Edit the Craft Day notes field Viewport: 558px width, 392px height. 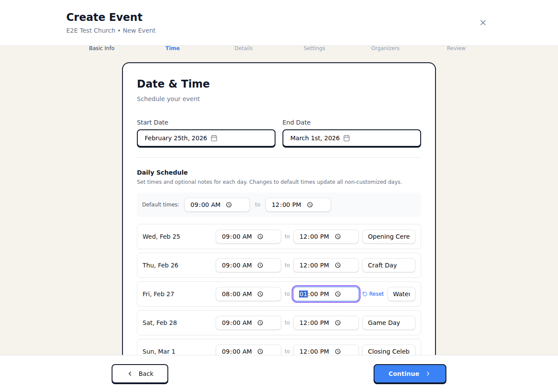pos(388,265)
